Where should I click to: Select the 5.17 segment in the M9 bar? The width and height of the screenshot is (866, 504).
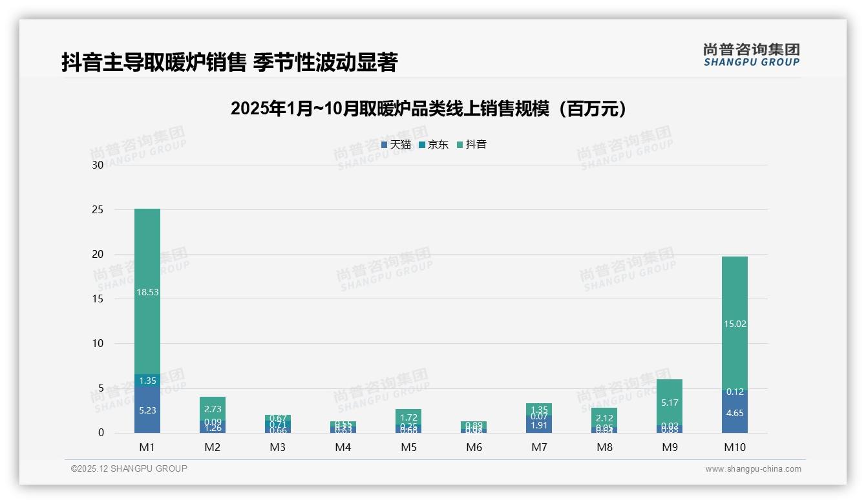pyautogui.click(x=670, y=402)
